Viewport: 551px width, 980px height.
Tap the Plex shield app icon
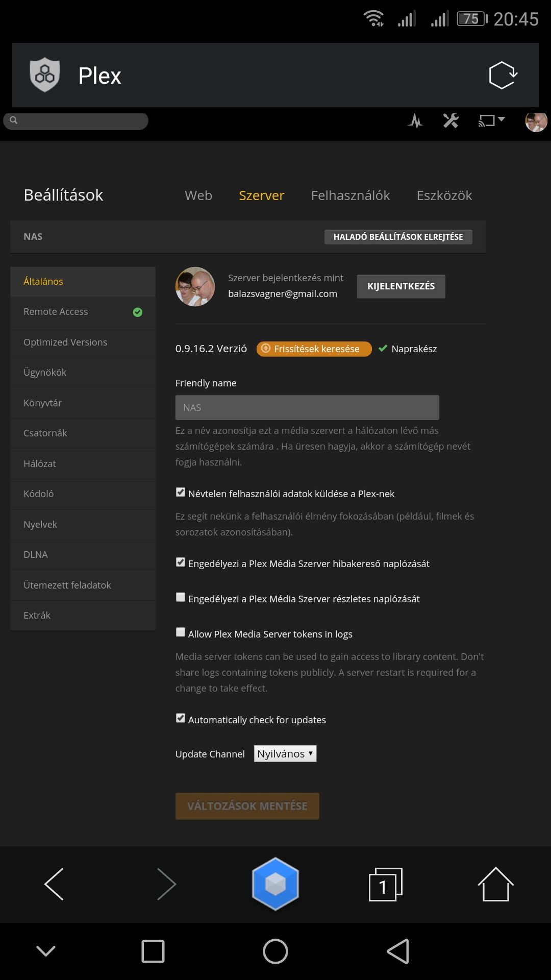point(45,75)
